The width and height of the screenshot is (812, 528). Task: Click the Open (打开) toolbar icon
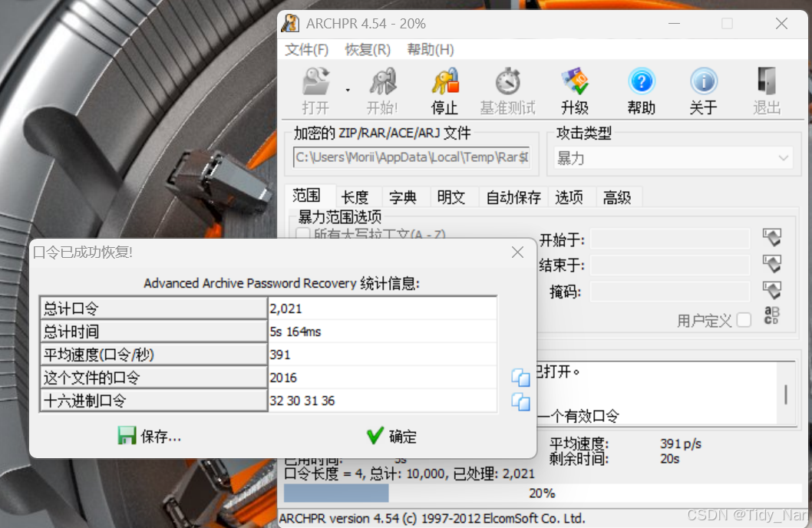[x=316, y=82]
